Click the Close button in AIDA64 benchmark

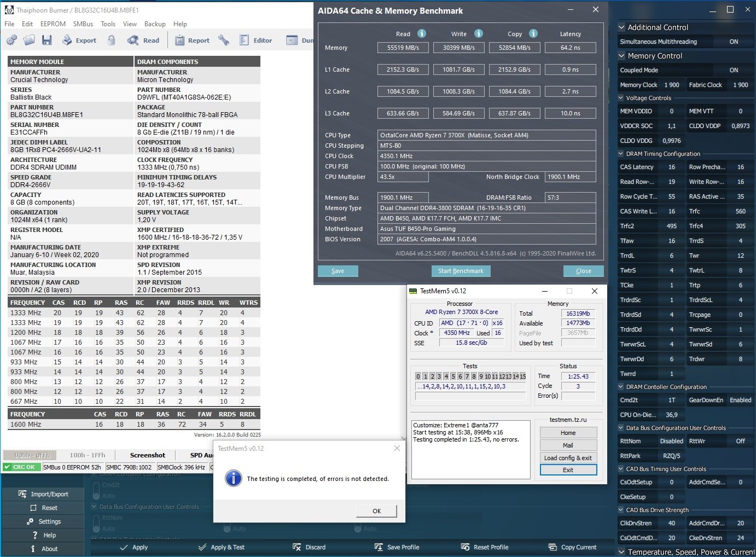tap(584, 271)
